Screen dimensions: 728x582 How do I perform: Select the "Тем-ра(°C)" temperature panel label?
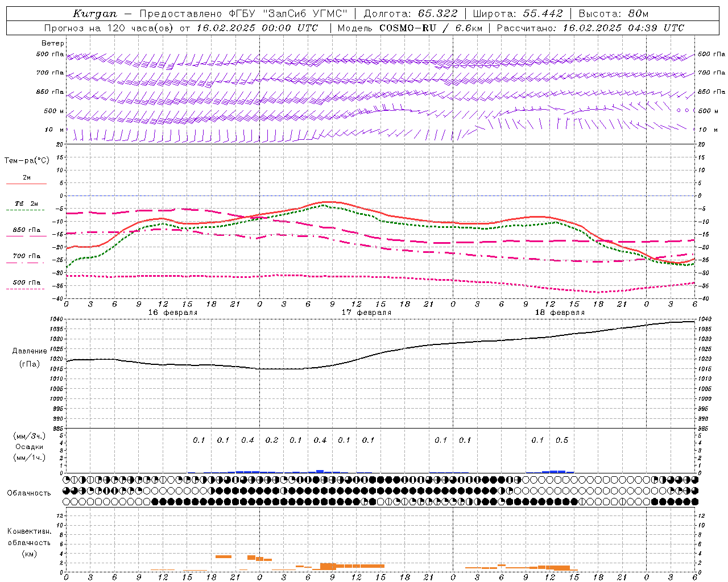tap(27, 161)
